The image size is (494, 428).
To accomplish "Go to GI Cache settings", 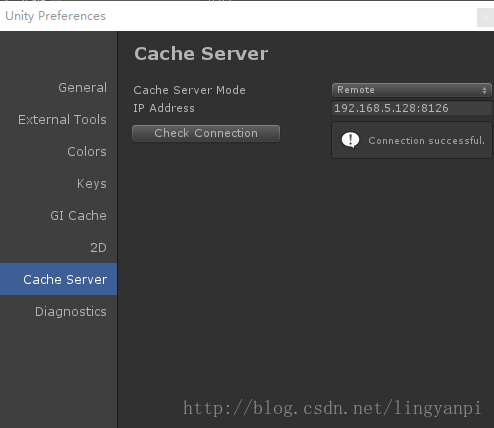I will pos(78,216).
